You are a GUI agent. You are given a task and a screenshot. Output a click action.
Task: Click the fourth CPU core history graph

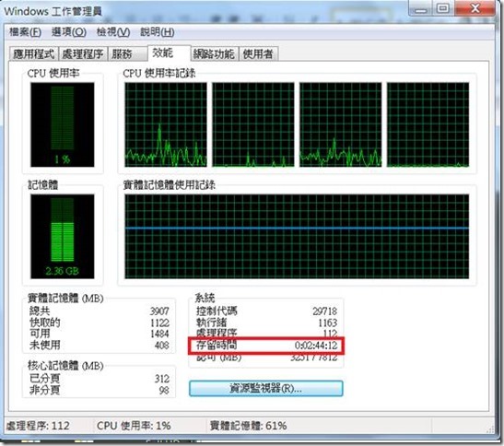[x=428, y=124]
